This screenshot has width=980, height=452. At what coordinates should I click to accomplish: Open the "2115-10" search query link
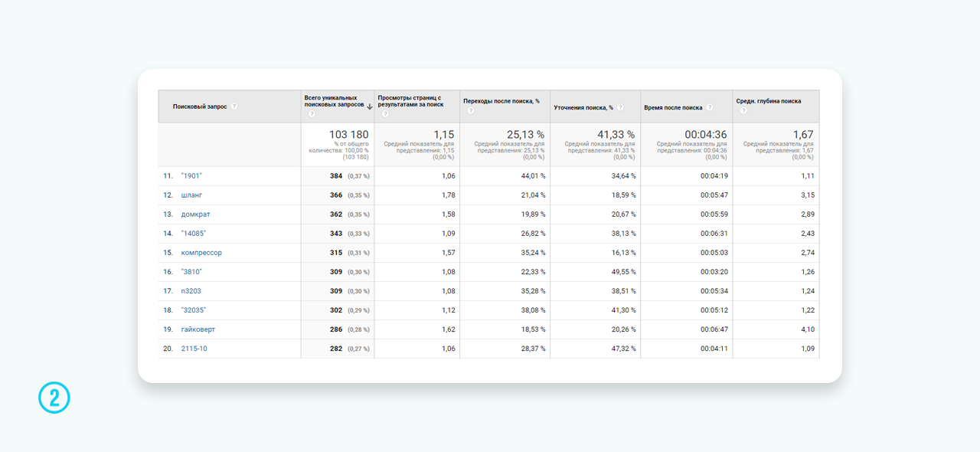[194, 349]
